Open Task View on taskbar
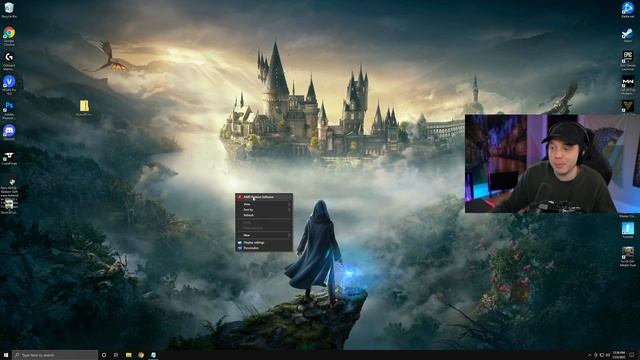Viewport: 640px width, 360px height. 116,355
